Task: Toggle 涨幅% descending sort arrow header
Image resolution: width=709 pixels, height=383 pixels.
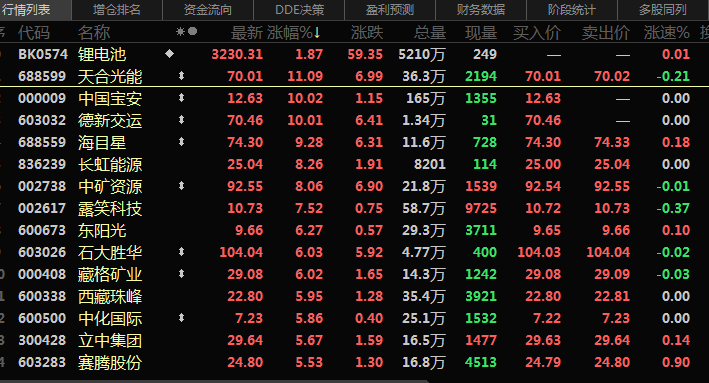Action: click(x=294, y=33)
